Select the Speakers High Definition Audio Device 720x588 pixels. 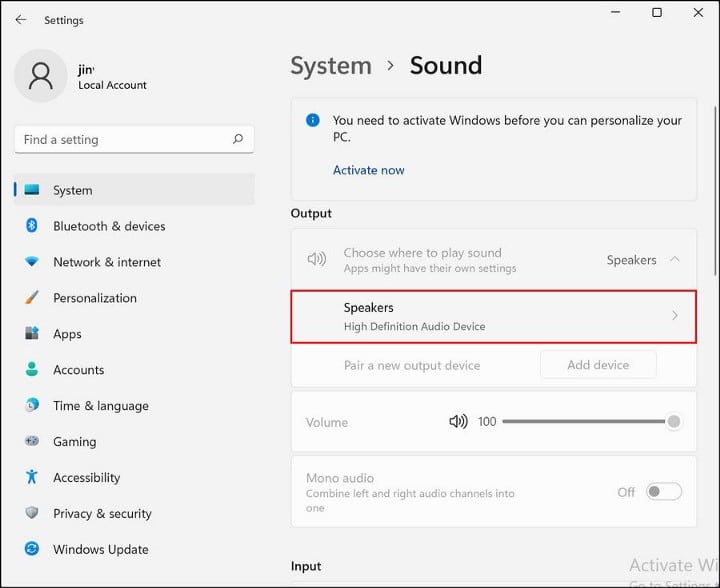tap(494, 316)
